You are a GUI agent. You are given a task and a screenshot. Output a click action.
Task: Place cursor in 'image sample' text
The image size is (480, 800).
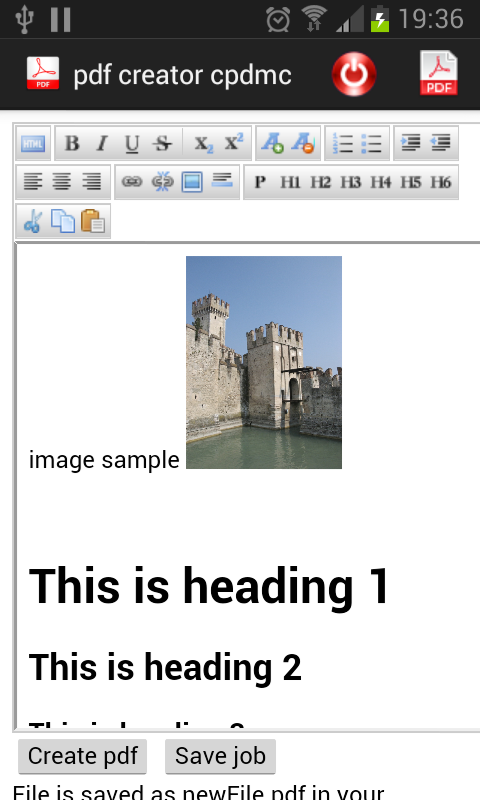coord(104,460)
